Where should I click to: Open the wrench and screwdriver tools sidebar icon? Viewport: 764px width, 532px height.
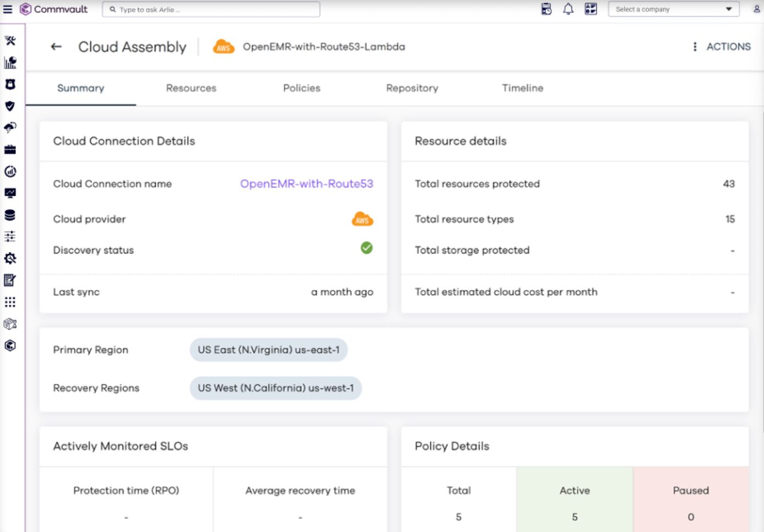tap(10, 41)
